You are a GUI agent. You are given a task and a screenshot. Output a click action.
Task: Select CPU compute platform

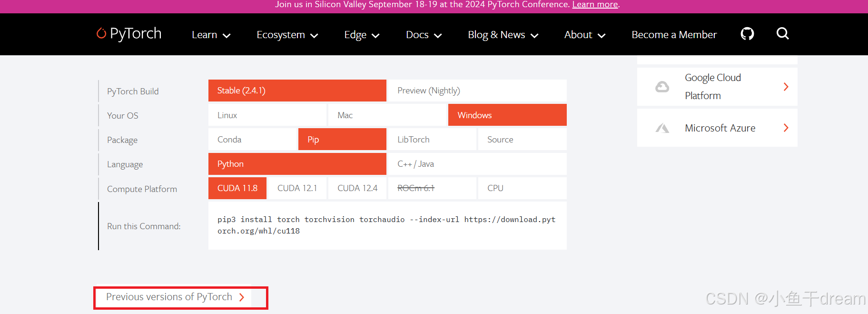pos(523,188)
